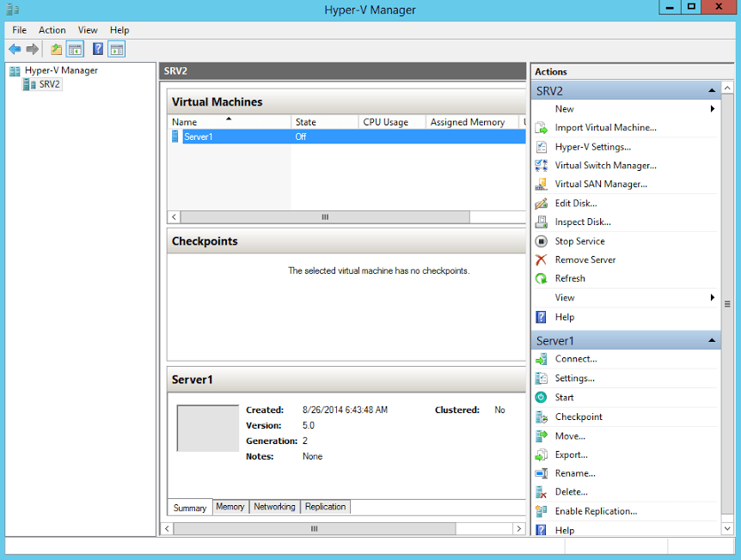
Task: Click Import Virtual Machine... action link
Action: tap(605, 128)
